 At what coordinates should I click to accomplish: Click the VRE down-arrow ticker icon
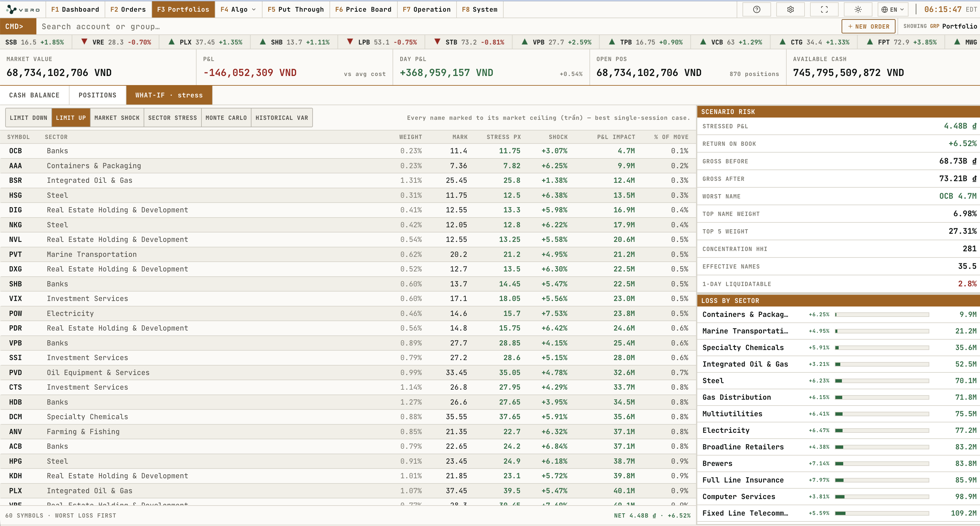pyautogui.click(x=84, y=42)
